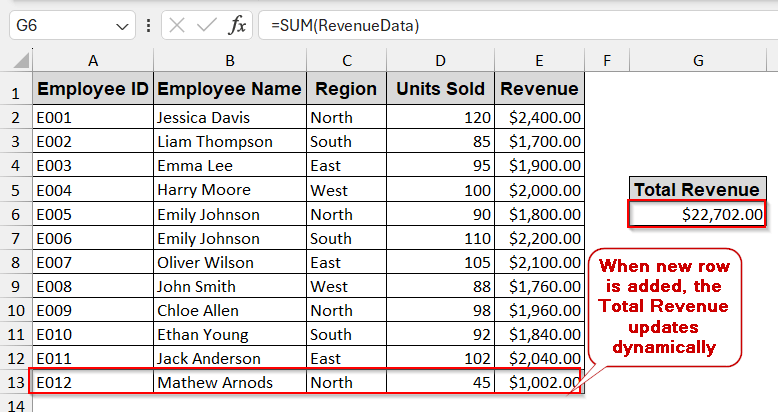The width and height of the screenshot is (778, 412).
Task: Select column A header
Action: pos(93,61)
